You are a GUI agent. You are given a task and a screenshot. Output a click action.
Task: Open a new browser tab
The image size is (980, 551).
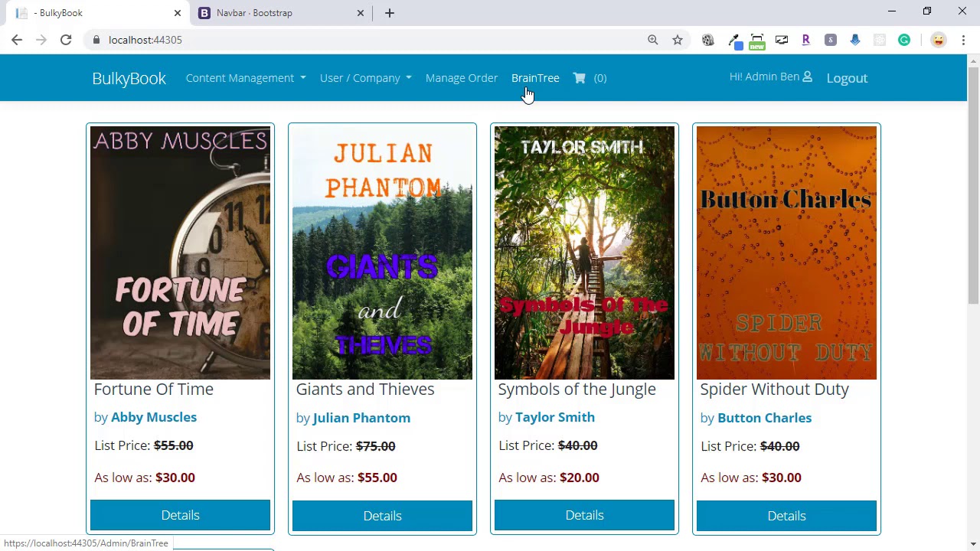[x=390, y=13]
